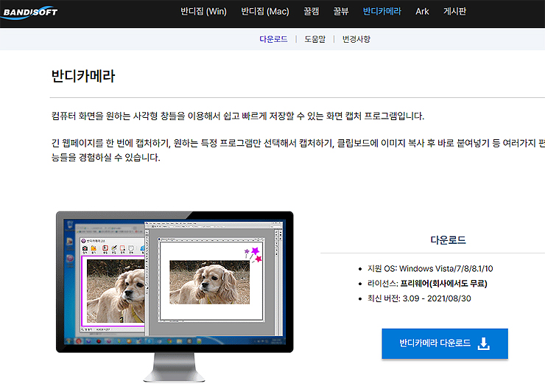
Task: Open the 반디집 (Win) menu item
Action: [203, 12]
